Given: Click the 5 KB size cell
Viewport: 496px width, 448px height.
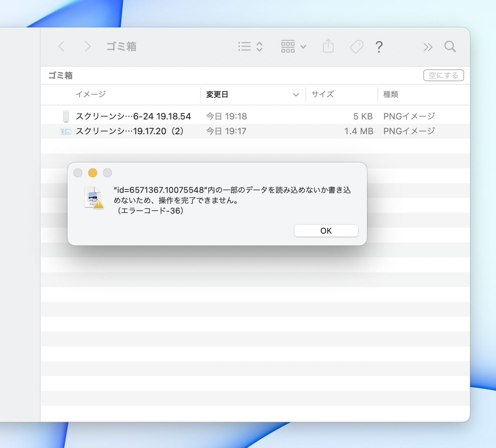Looking at the screenshot, I should (363, 116).
